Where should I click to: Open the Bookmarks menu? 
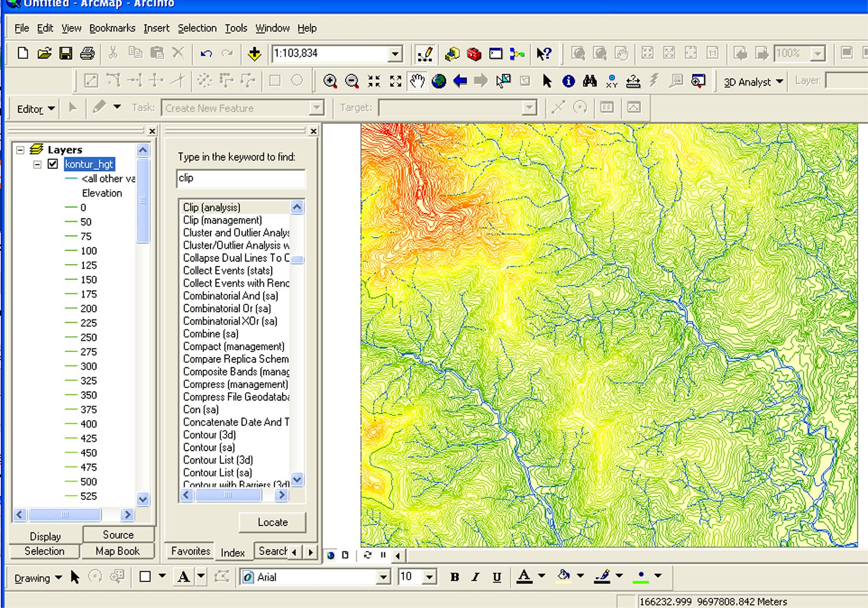[x=112, y=28]
